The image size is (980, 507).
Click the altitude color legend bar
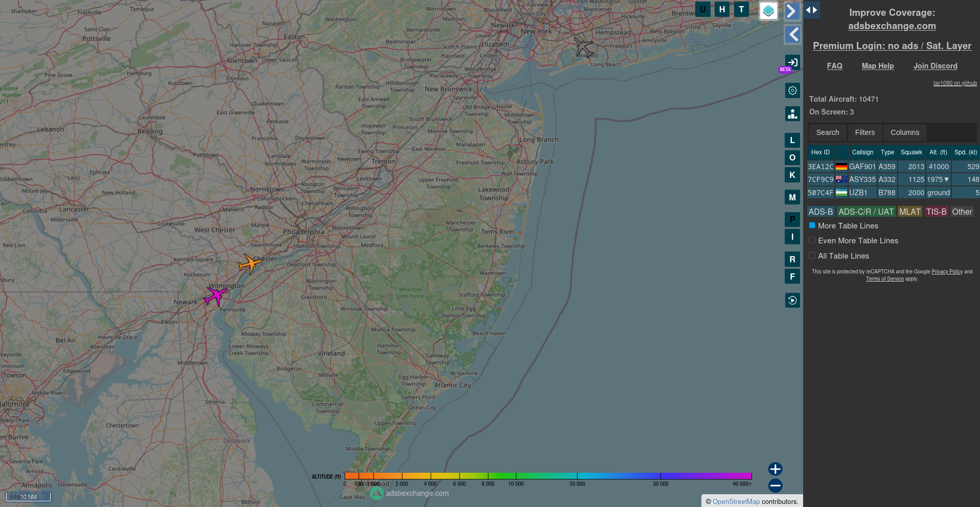tap(548, 476)
